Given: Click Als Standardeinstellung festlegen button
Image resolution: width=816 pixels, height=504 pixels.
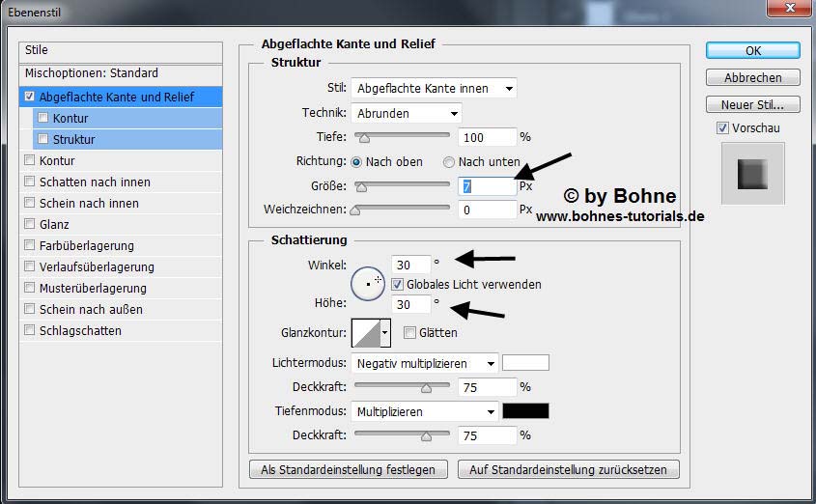Looking at the screenshot, I should tap(349, 469).
